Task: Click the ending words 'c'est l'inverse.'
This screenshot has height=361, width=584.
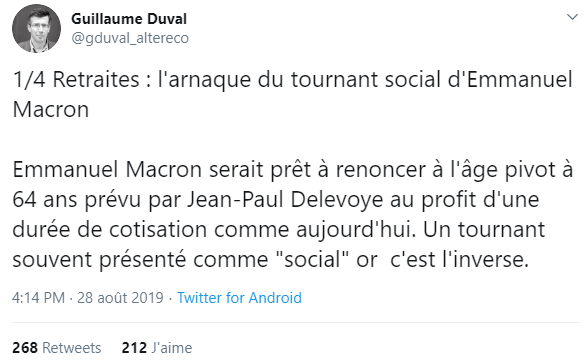Action: (x=459, y=259)
